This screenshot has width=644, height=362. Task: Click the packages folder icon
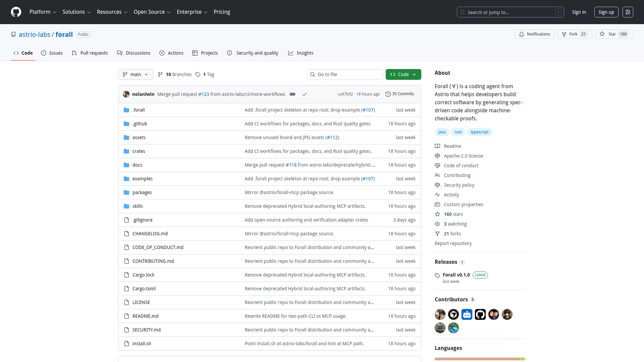click(126, 192)
